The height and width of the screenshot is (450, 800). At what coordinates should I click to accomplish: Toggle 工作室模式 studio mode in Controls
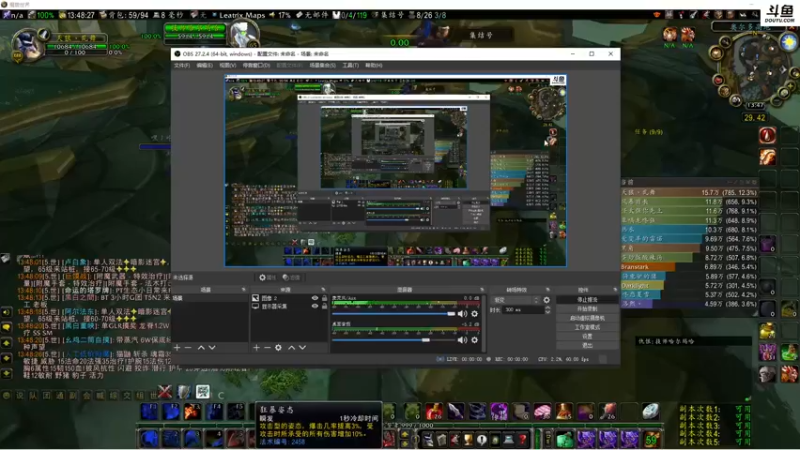(x=587, y=327)
